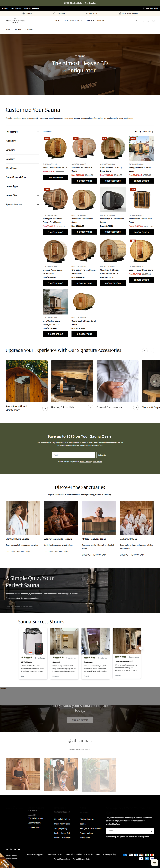Open the Best selling sort dropdown
160x868 pixels.
coord(148,131)
